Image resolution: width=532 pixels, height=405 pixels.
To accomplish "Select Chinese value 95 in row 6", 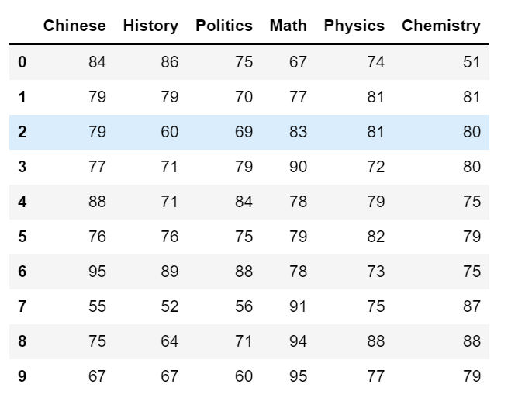I will 97,272.
